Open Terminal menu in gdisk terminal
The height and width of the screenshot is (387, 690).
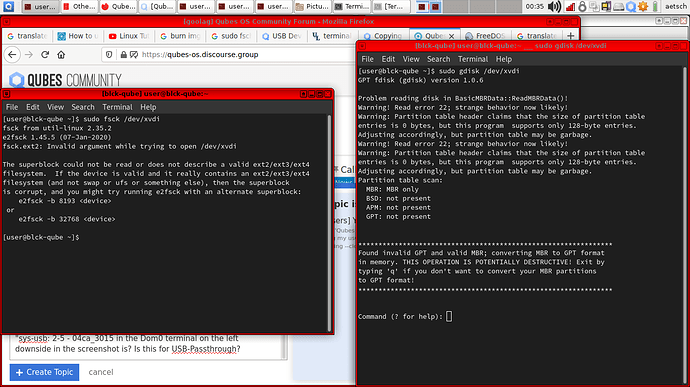coord(473,59)
